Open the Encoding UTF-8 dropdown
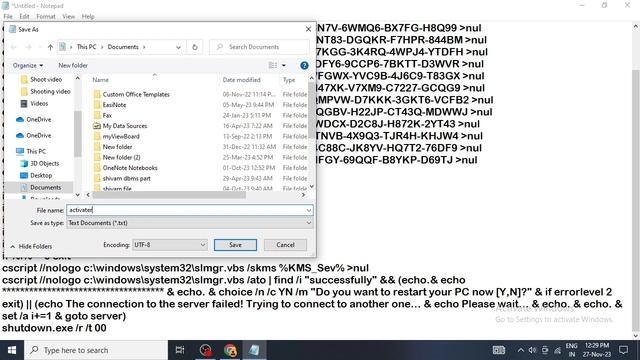 pyautogui.click(x=169, y=244)
